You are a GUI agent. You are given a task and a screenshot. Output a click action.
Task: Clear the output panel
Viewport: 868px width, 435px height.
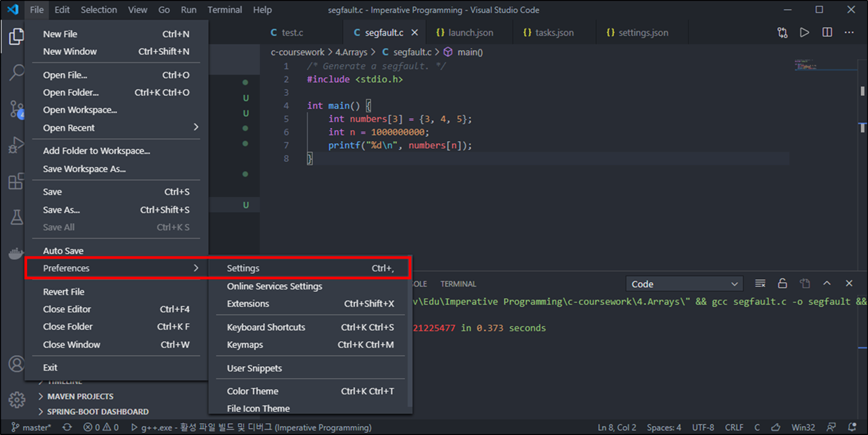click(760, 284)
